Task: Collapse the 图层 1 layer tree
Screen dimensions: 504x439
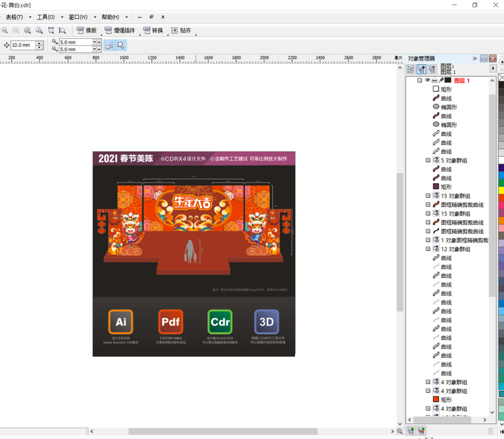Action: tap(419, 80)
